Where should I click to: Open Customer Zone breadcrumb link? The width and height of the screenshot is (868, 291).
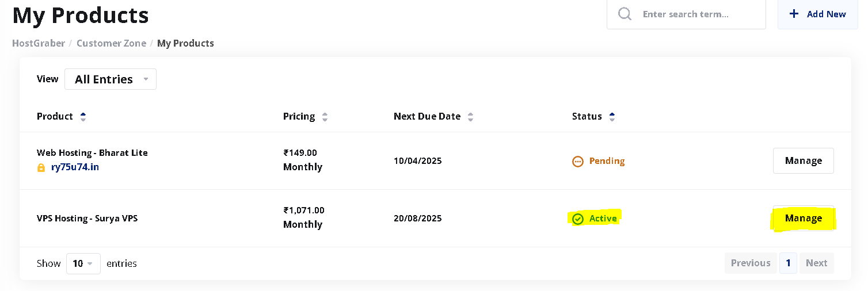[x=111, y=43]
